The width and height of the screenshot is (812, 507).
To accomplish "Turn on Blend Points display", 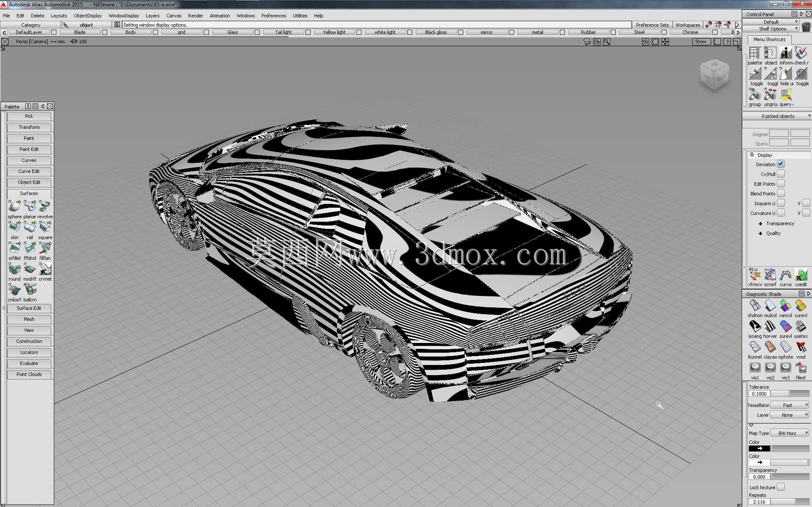I will point(781,193).
